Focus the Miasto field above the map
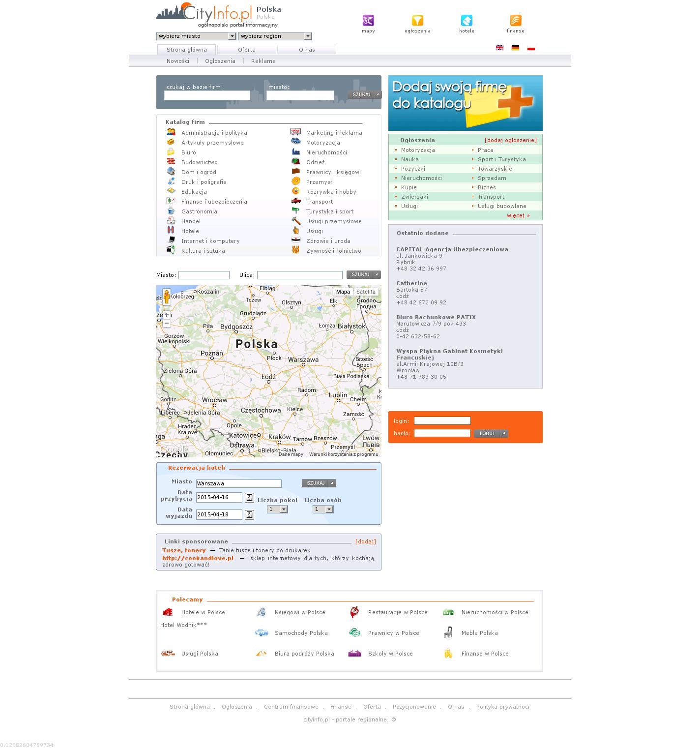The width and height of the screenshot is (700, 748). coord(204,275)
